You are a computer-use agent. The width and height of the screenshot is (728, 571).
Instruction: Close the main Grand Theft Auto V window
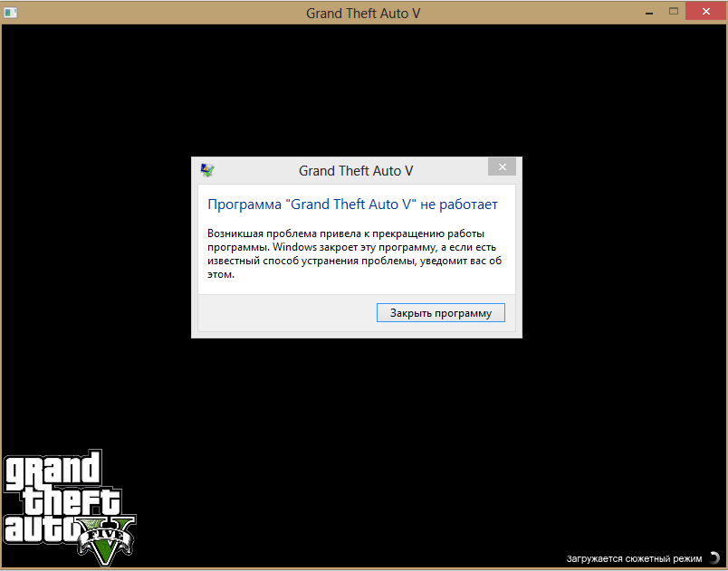[x=705, y=11]
